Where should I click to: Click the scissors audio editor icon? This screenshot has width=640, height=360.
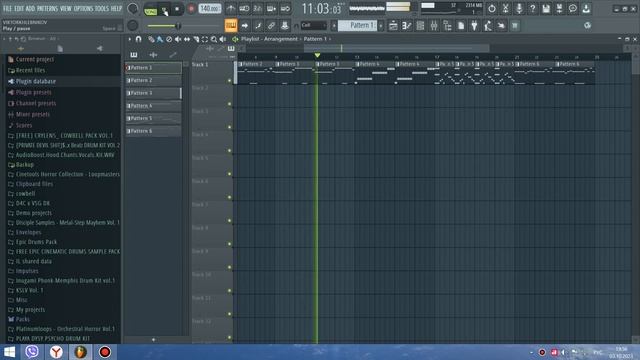click(x=505, y=9)
